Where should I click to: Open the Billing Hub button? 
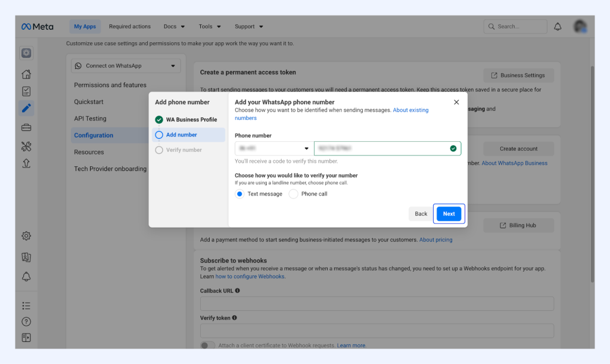pos(518,225)
